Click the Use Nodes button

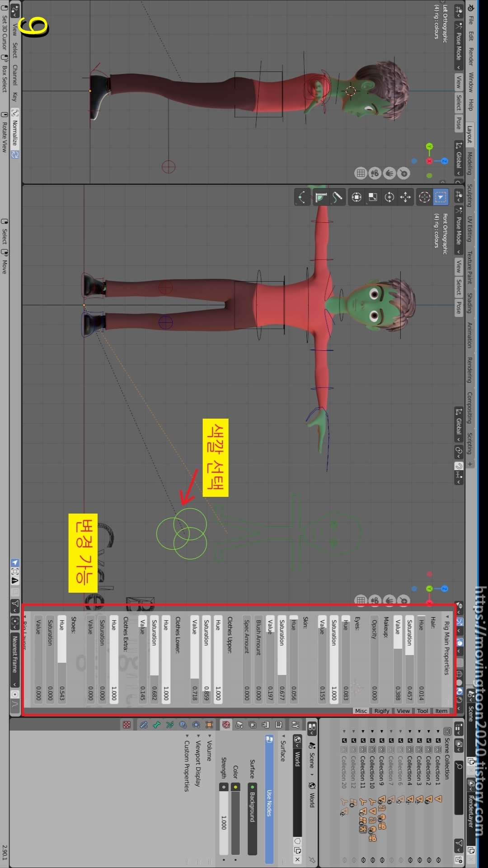pos(269,799)
